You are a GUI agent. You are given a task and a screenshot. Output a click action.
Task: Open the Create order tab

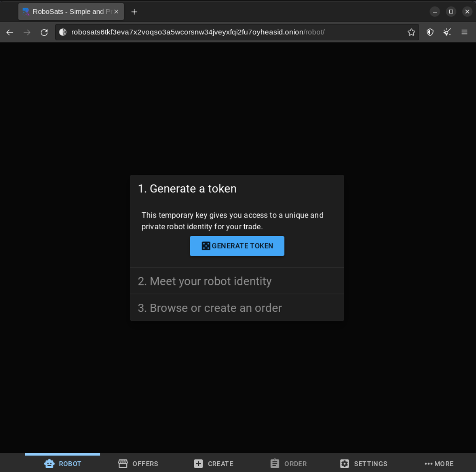(x=214, y=464)
